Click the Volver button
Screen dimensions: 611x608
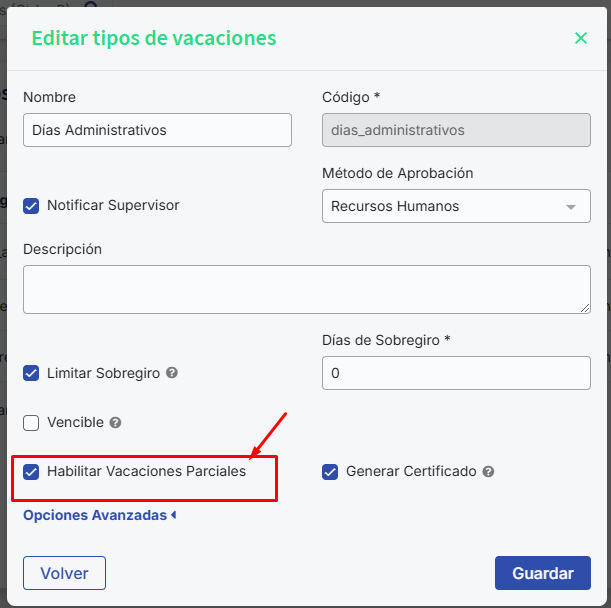[64, 573]
